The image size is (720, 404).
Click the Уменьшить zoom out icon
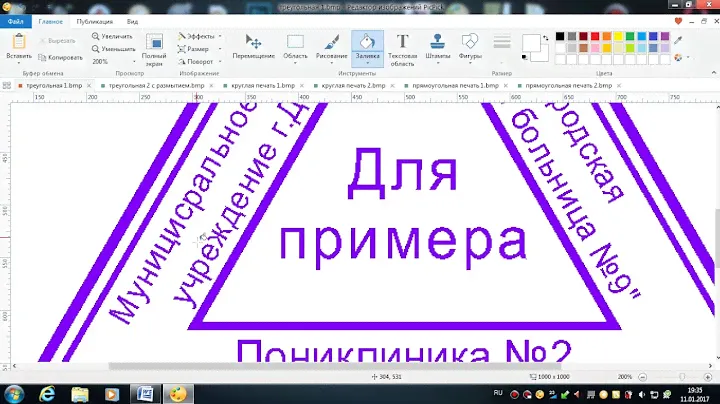113,47
